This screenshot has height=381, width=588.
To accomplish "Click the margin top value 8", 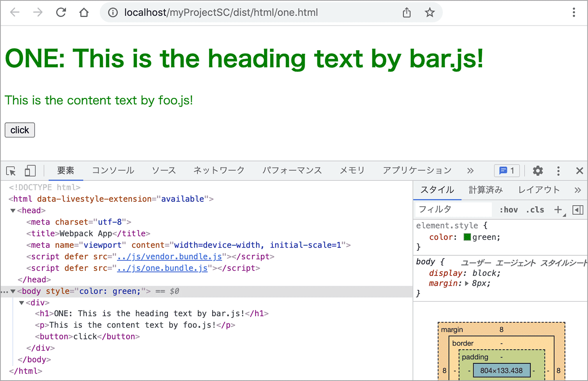I will pos(501,330).
